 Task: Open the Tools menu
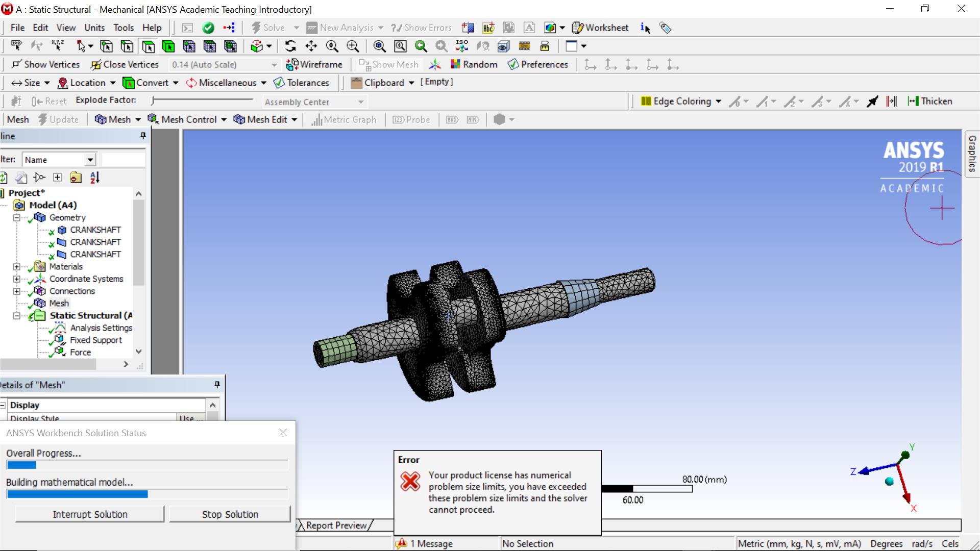pyautogui.click(x=124, y=28)
